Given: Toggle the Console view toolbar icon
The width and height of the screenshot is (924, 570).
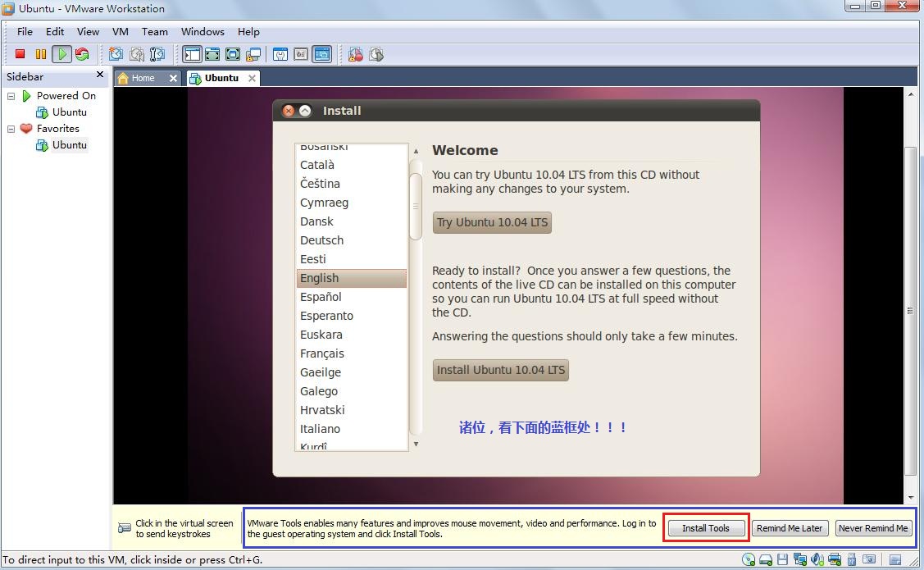Looking at the screenshot, I should (x=322, y=54).
